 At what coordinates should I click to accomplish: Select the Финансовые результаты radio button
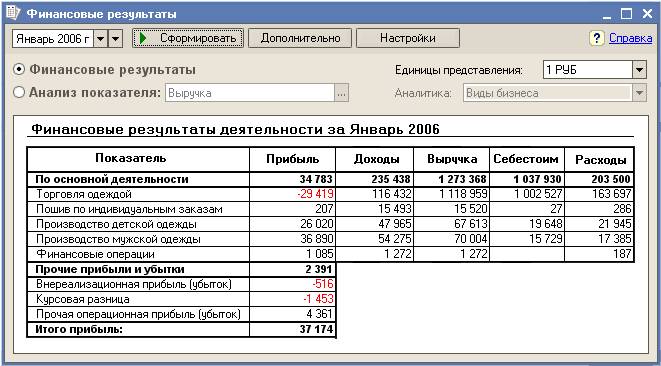coord(19,70)
